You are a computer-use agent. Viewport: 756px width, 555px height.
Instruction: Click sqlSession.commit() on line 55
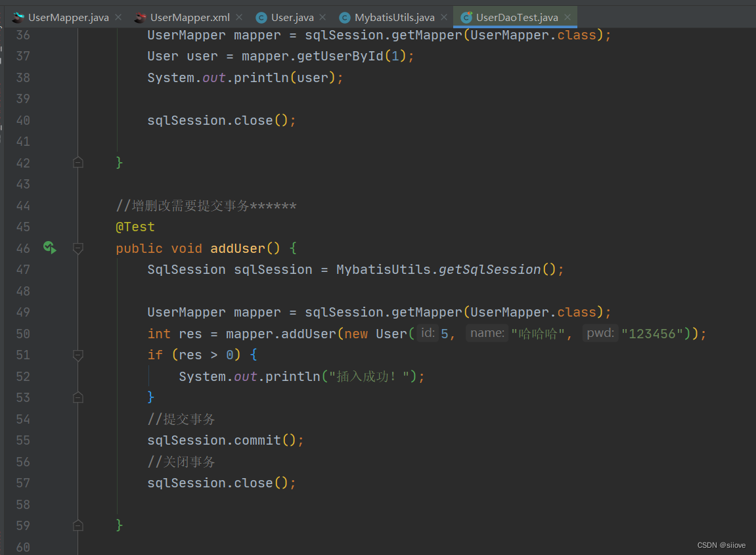pyautogui.click(x=222, y=440)
